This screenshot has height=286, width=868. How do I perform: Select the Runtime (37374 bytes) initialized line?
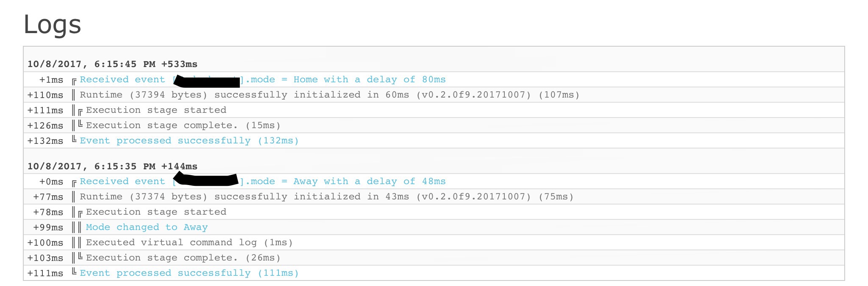point(326,196)
